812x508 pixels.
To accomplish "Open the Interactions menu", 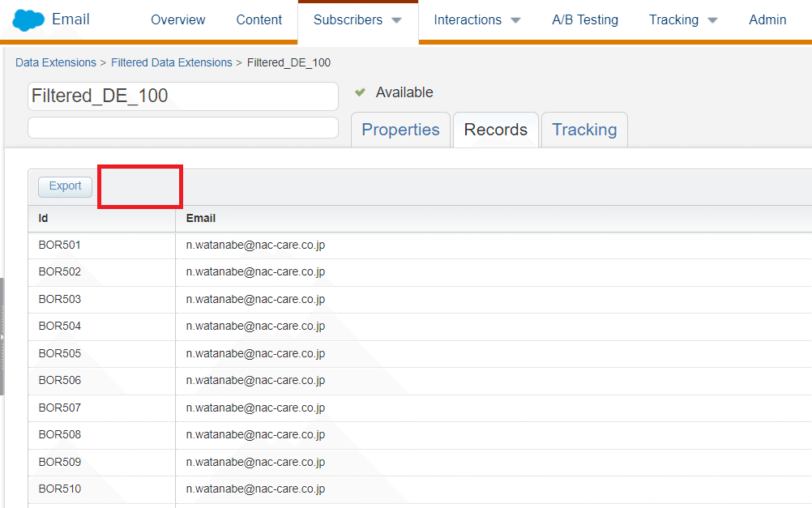I will click(468, 19).
